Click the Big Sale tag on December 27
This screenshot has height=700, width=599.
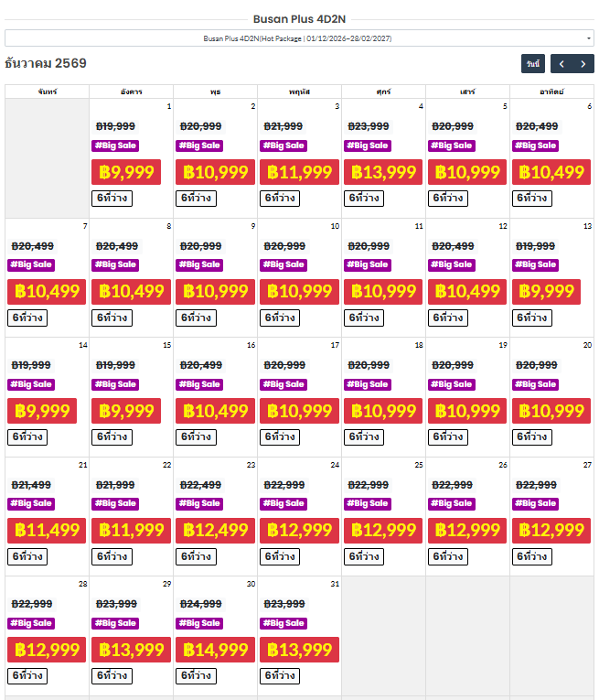pos(535,503)
